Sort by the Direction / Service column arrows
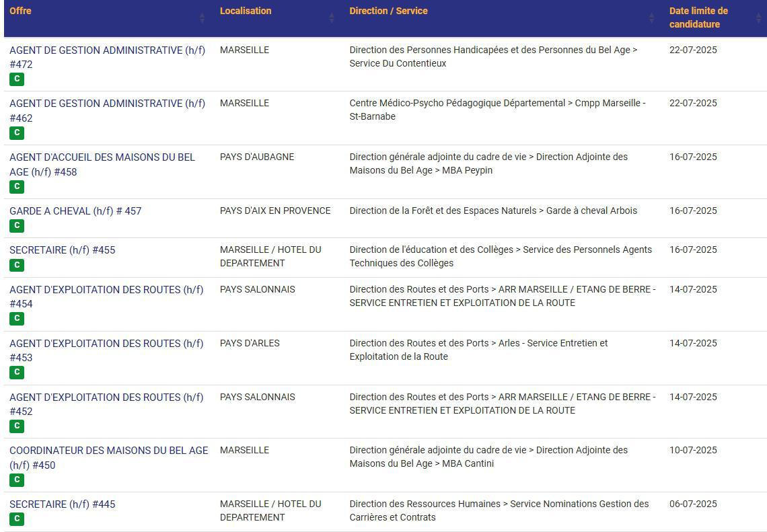Image resolution: width=767 pixels, height=532 pixels. click(x=651, y=18)
